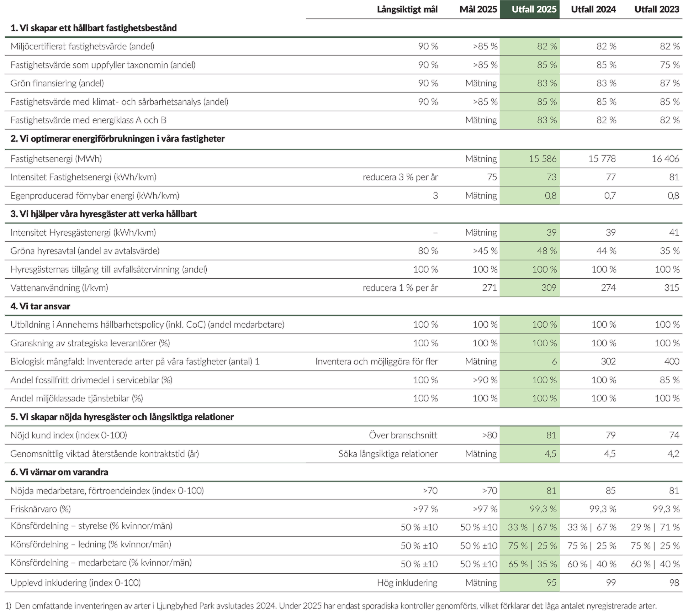Click the Upplevd inkludering 95 cell
Image resolution: width=683 pixels, height=616 pixels.
coord(551,583)
